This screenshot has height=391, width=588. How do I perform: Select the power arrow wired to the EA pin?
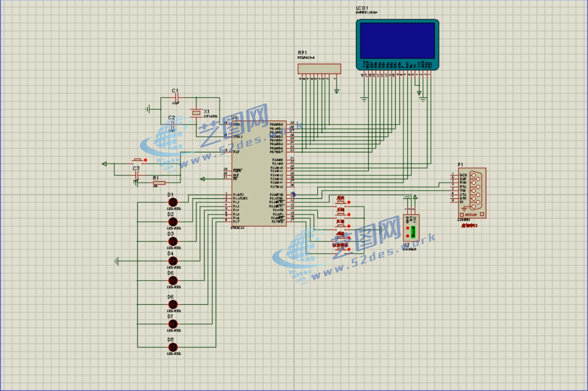click(x=203, y=179)
